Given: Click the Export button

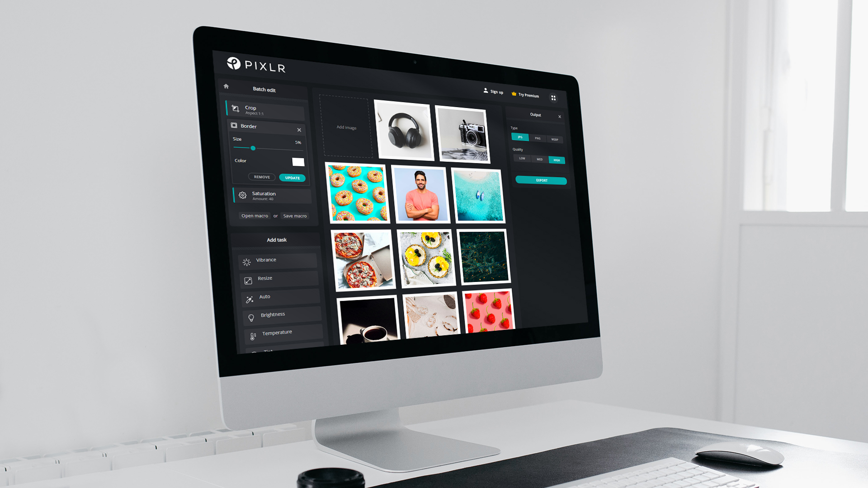Looking at the screenshot, I should pos(540,179).
